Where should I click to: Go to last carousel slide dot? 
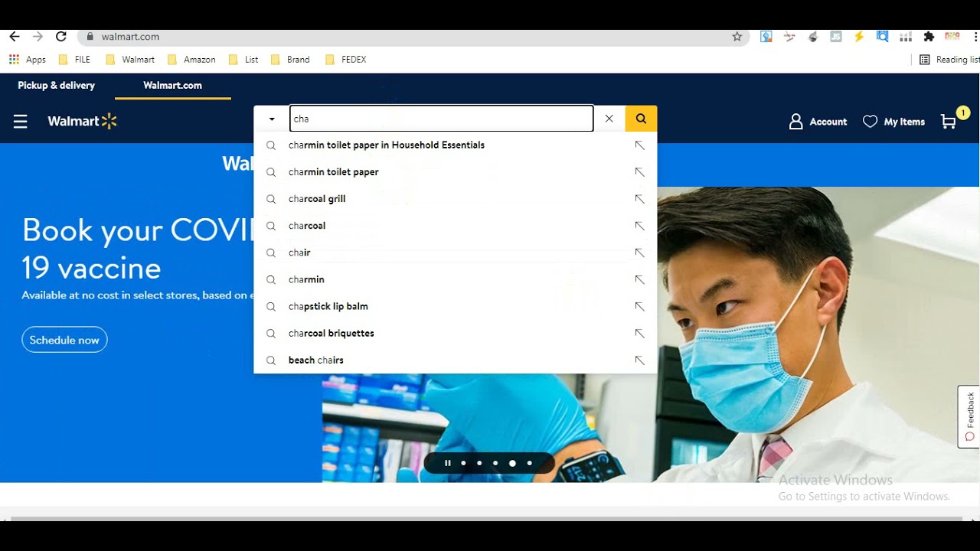point(529,463)
